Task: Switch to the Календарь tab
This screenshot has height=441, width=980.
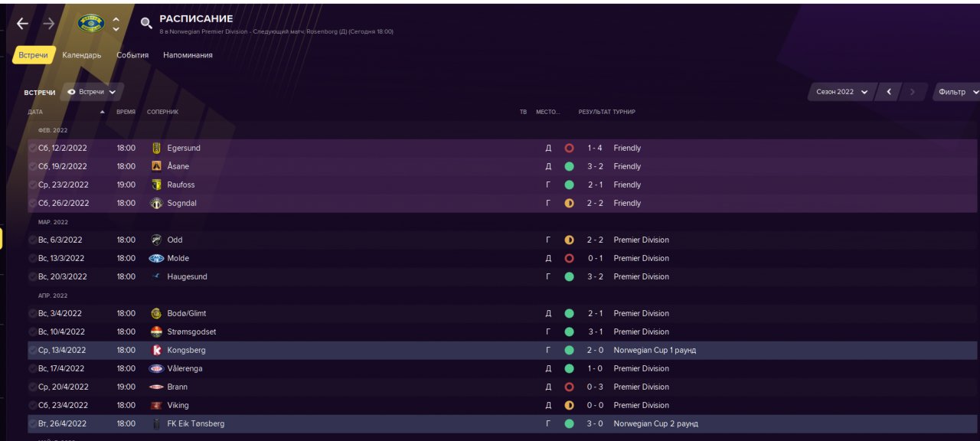Action: coord(82,55)
